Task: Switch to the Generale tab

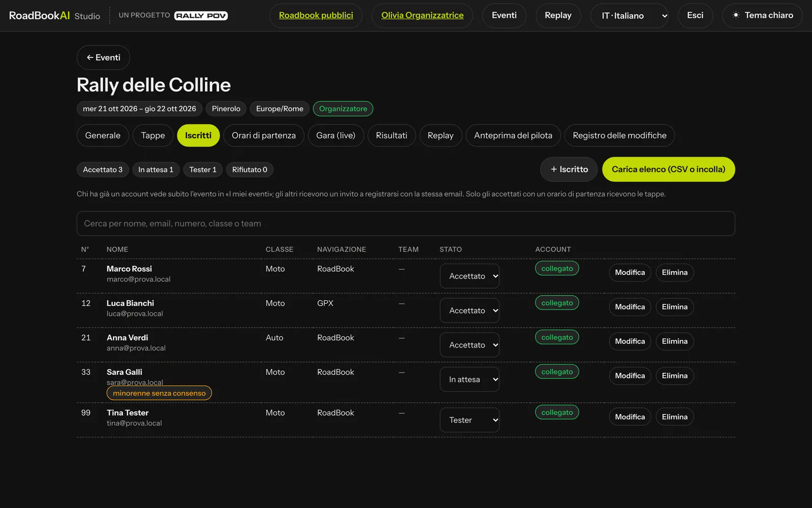Action: pyautogui.click(x=103, y=136)
